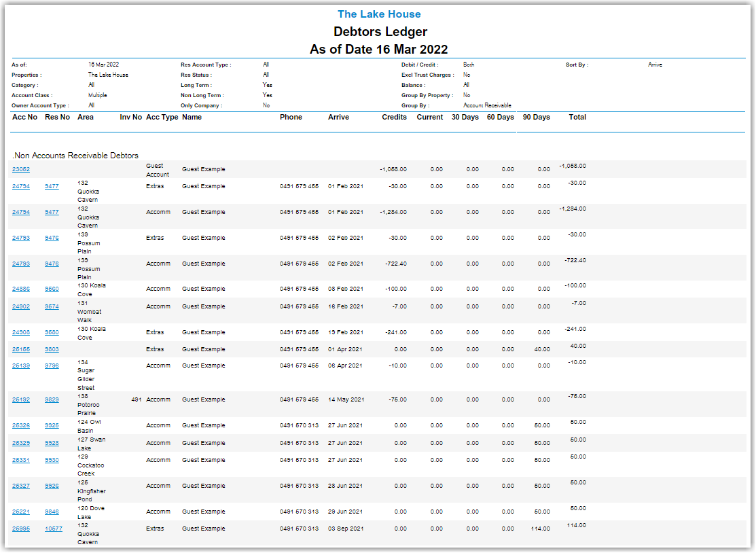The height and width of the screenshot is (553, 756).
Task: Open reservation link 9829
Action: click(52, 399)
